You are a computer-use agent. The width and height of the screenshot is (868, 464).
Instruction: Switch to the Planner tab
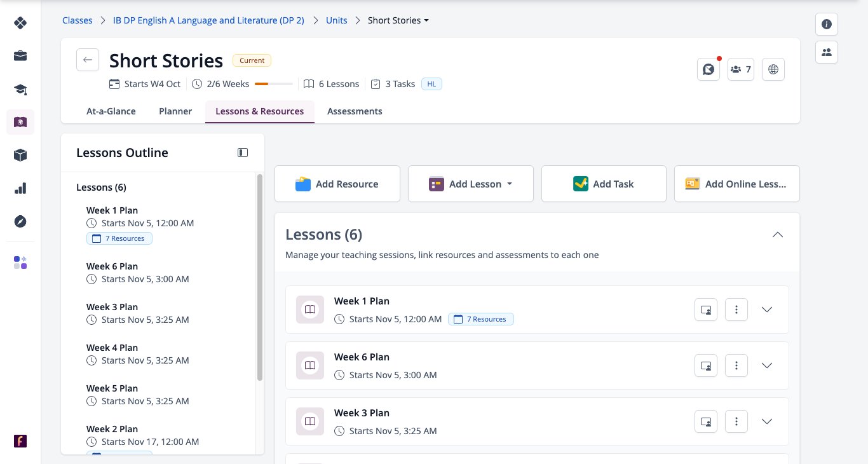[x=175, y=111]
